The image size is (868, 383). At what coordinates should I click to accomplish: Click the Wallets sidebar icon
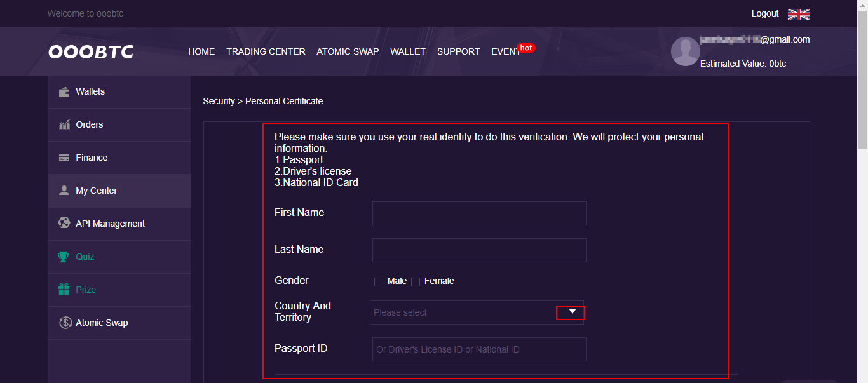[64, 92]
